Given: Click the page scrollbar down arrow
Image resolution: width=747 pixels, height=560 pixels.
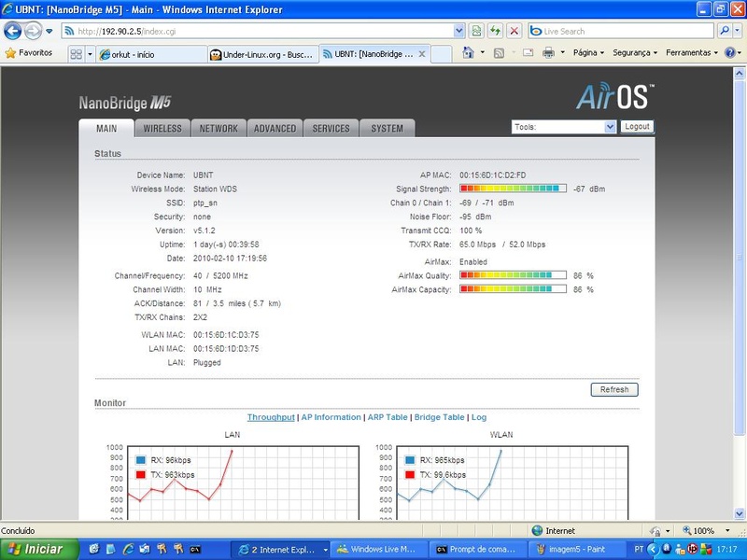Looking at the screenshot, I should click(x=740, y=514).
